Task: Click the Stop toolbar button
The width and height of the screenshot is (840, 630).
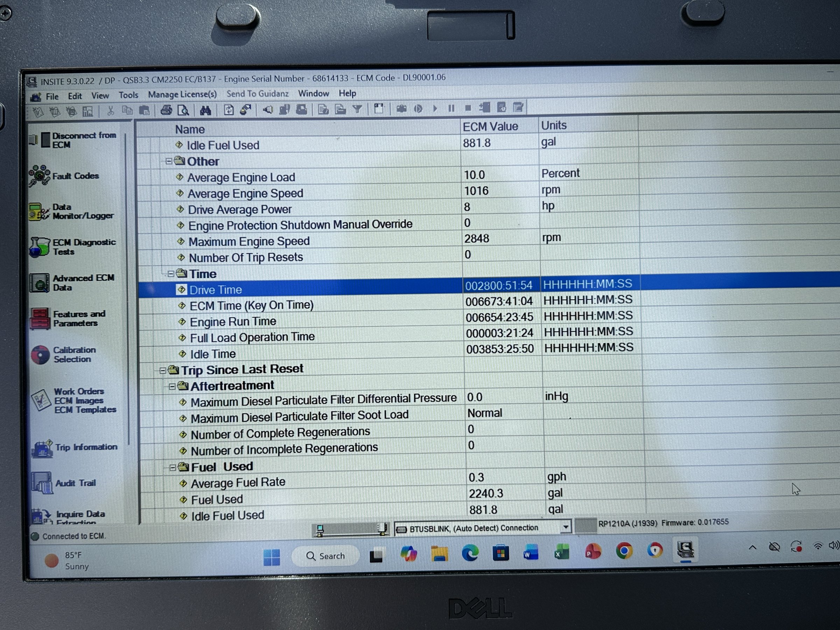Action: click(x=468, y=108)
